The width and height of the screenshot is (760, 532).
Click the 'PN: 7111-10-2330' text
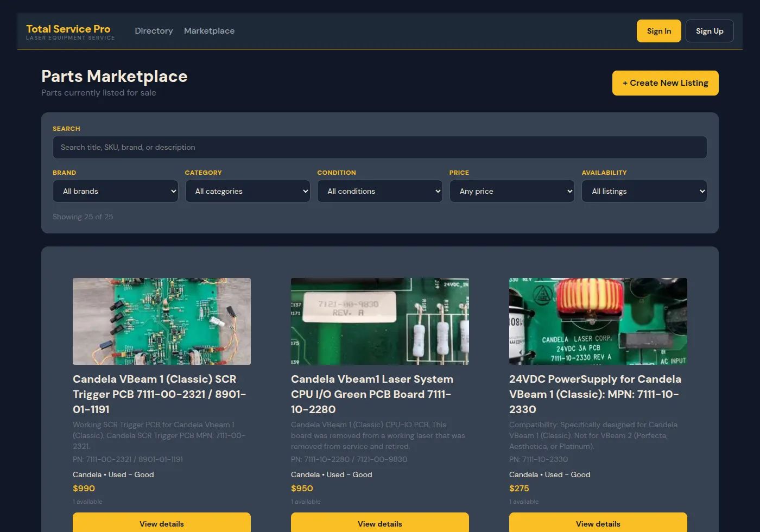(x=539, y=459)
